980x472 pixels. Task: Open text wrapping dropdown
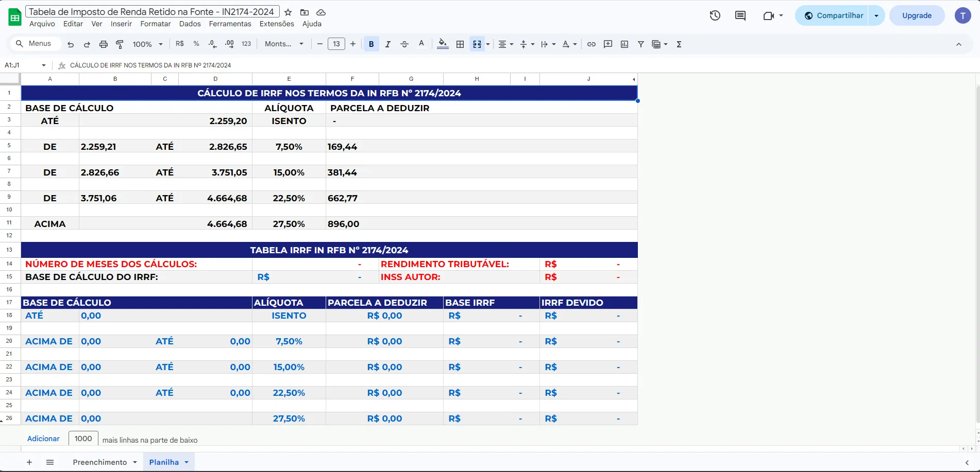548,44
